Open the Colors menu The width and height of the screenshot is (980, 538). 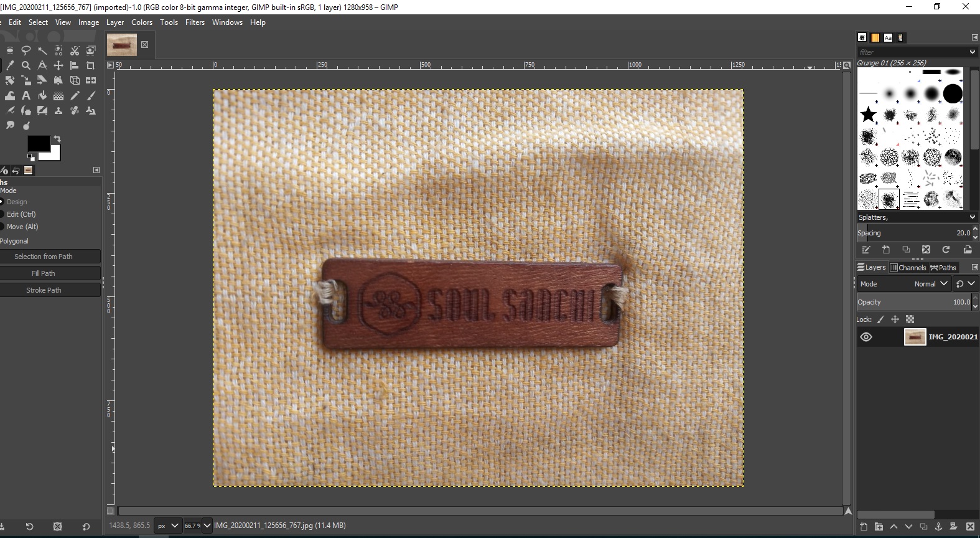[142, 22]
